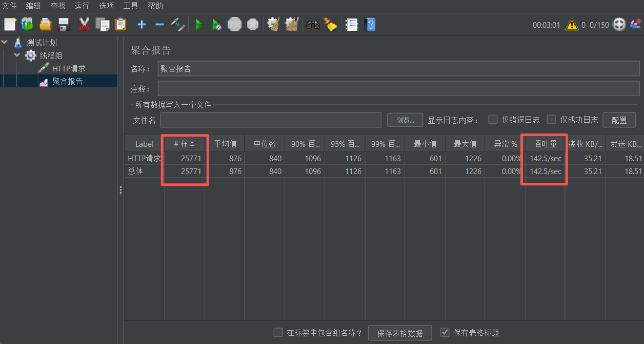The width and height of the screenshot is (644, 344).
Task: Open the search dialog via binoculars icon
Action: 312,24
